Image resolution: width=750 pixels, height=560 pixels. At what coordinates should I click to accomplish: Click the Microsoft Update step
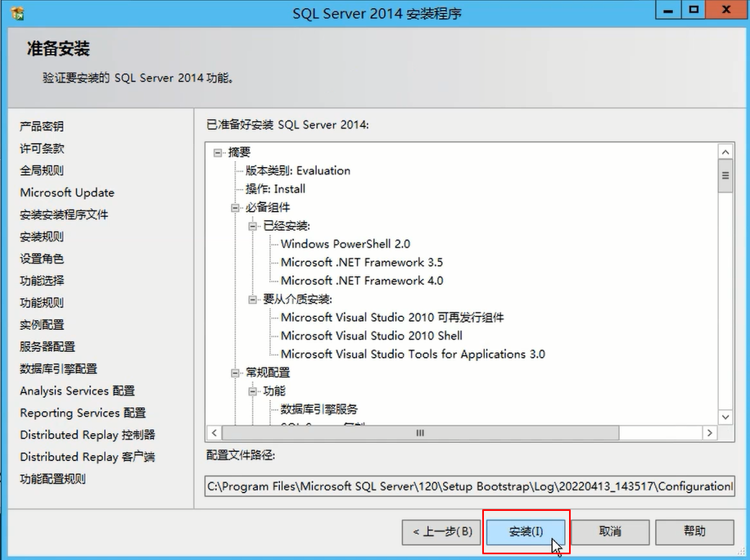[67, 192]
